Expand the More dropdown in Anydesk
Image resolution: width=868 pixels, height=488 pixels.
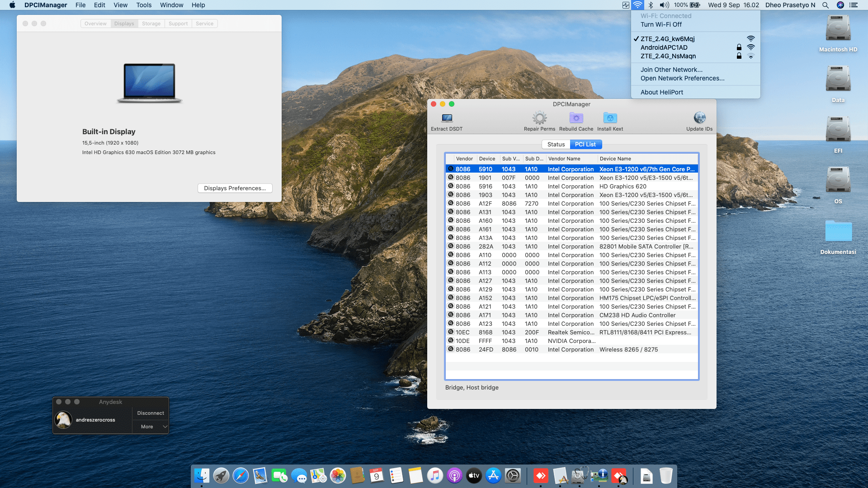click(x=151, y=427)
